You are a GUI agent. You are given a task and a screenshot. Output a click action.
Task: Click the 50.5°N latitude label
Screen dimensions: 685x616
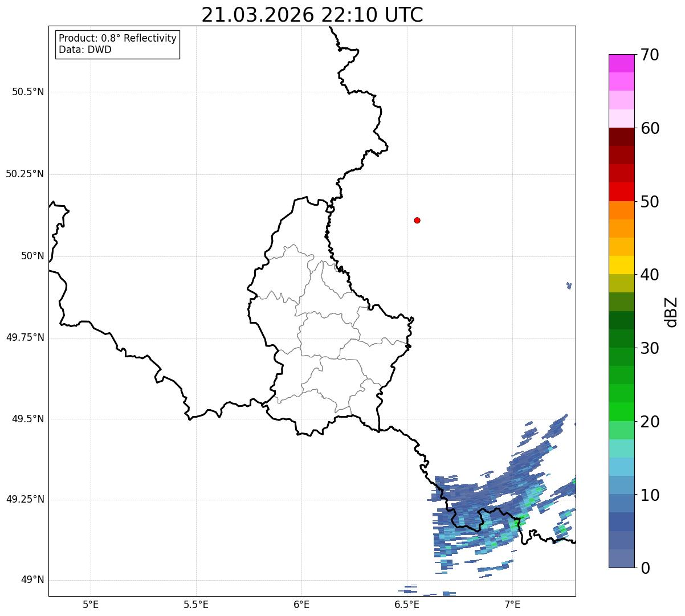pos(28,92)
